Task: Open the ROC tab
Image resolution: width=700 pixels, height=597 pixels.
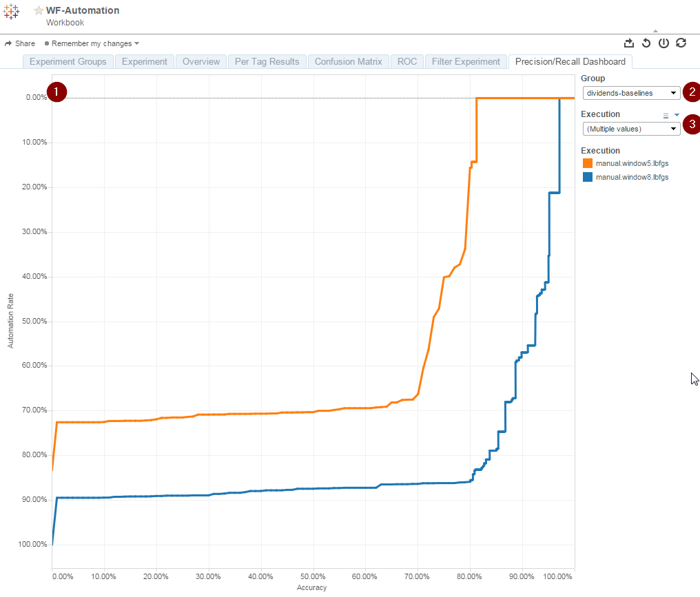Action: pos(407,61)
